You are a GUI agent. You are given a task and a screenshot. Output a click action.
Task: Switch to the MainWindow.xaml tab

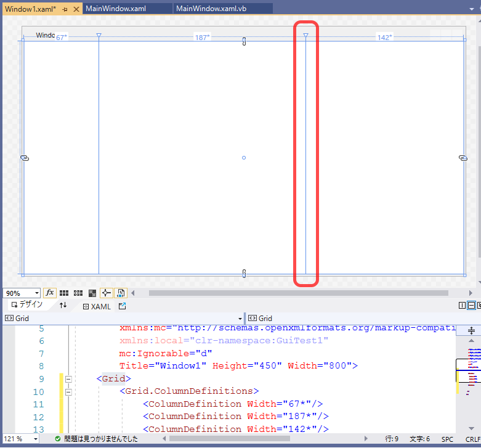[x=116, y=9]
